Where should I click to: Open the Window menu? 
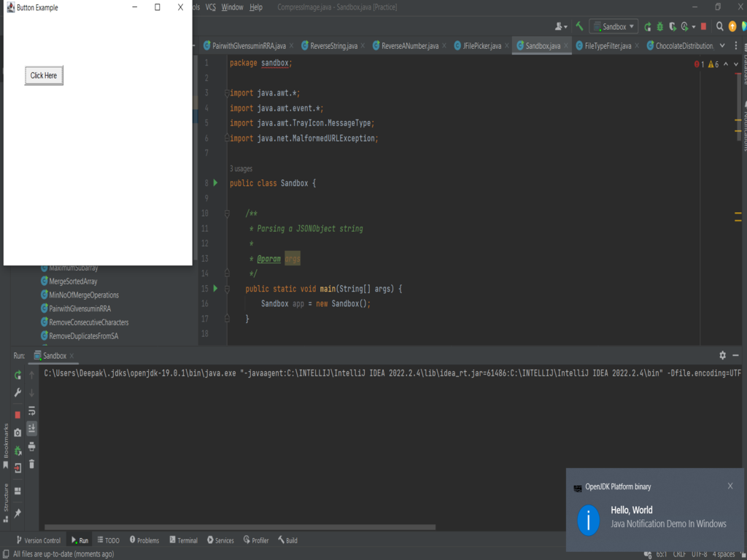pyautogui.click(x=232, y=7)
